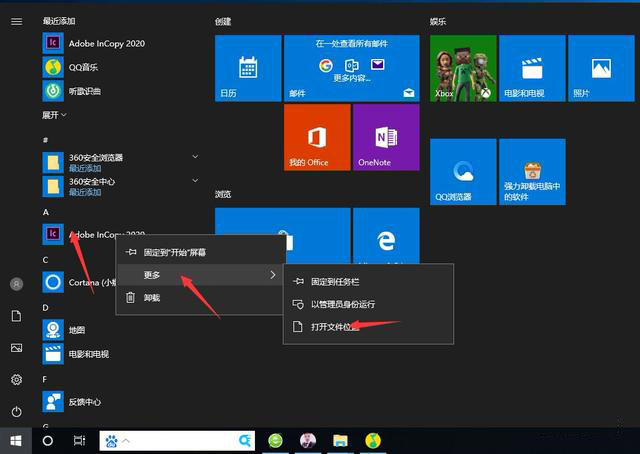The height and width of the screenshot is (454, 640).
Task: Open the Power options button
Action: pyautogui.click(x=16, y=412)
